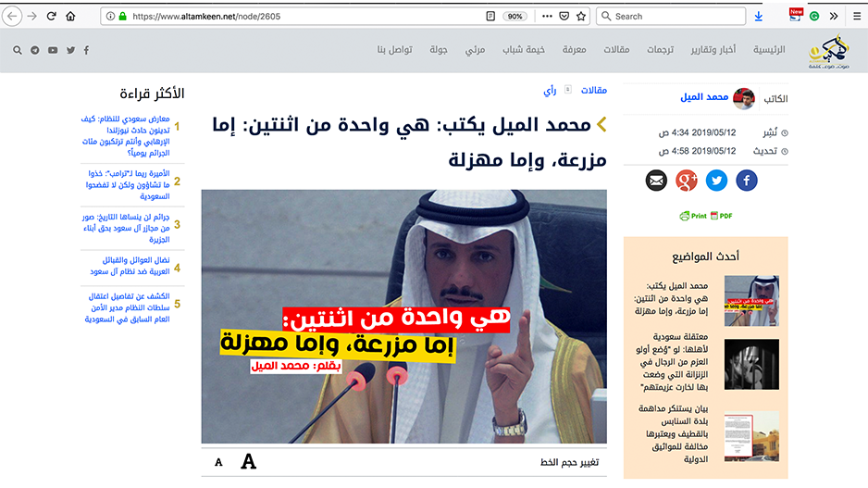Increase font size with the large A
The width and height of the screenshot is (868, 488).
pyautogui.click(x=248, y=461)
